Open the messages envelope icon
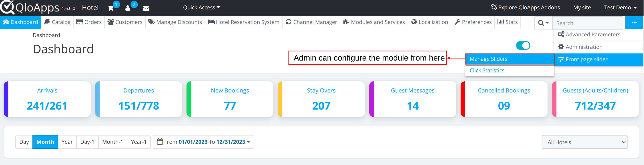 (146, 8)
